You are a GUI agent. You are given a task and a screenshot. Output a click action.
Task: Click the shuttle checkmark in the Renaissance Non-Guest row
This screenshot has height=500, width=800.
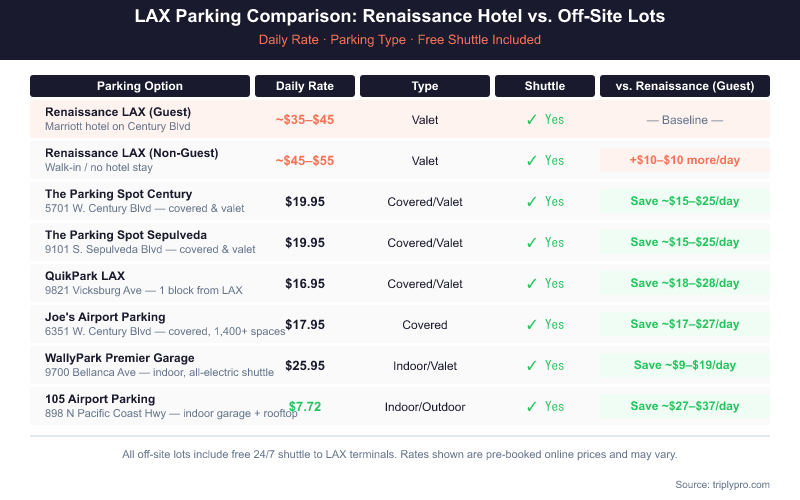533,161
